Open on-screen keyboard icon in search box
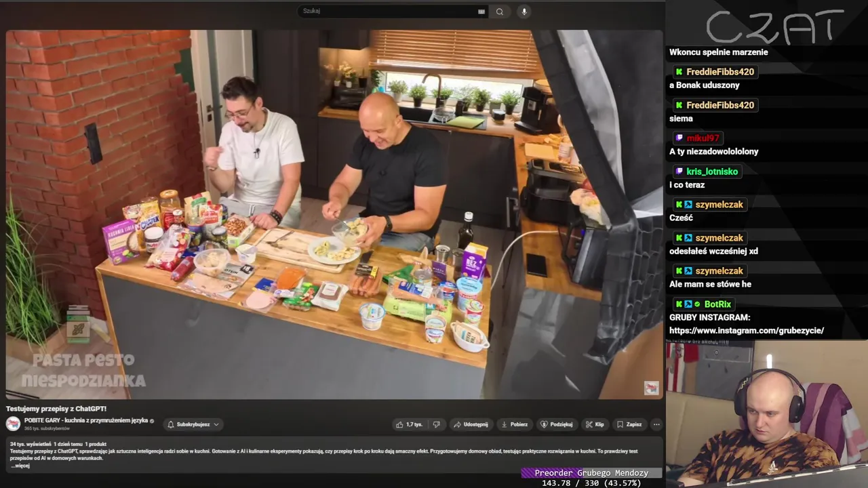 (x=481, y=12)
